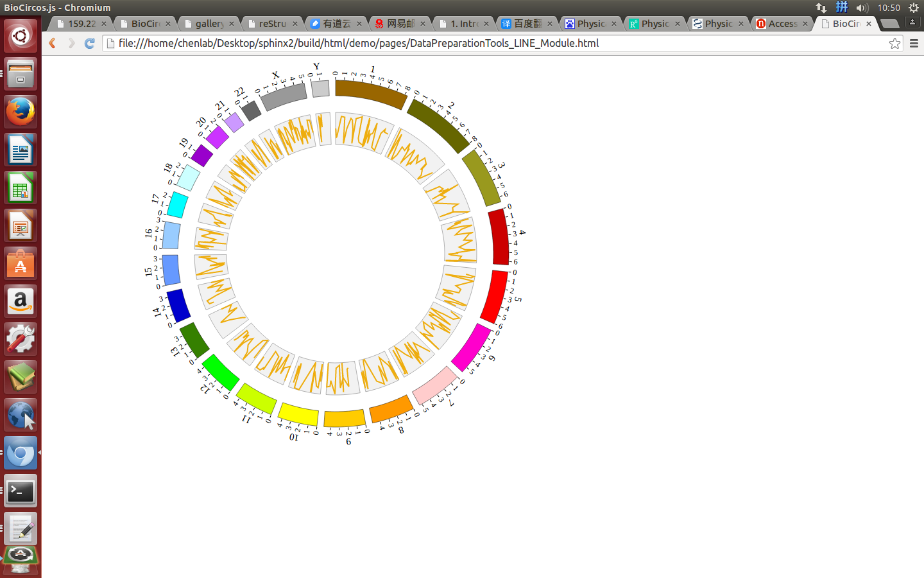Switch to Chromium in the launcher
The image size is (924, 578).
(x=21, y=453)
